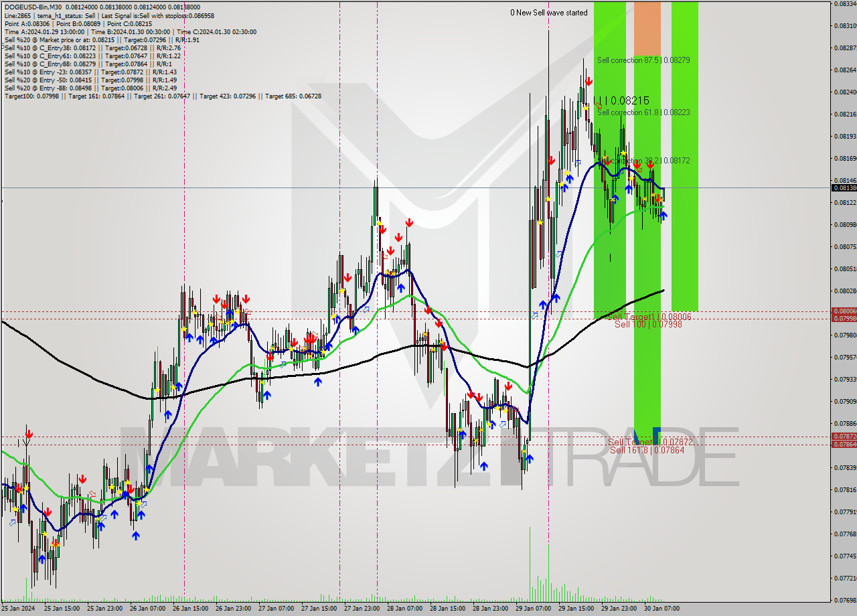Screen dimensions: 857x616
Task: Click the '| | | 0.08215' chart label
Action: 621,100
